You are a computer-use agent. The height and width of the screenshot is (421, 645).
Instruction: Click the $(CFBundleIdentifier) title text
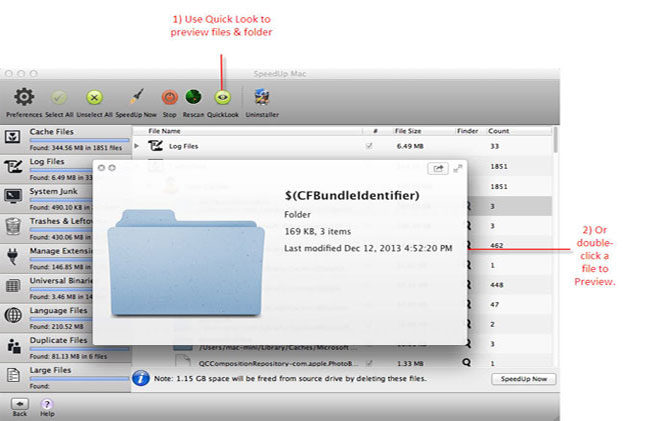coord(352,195)
